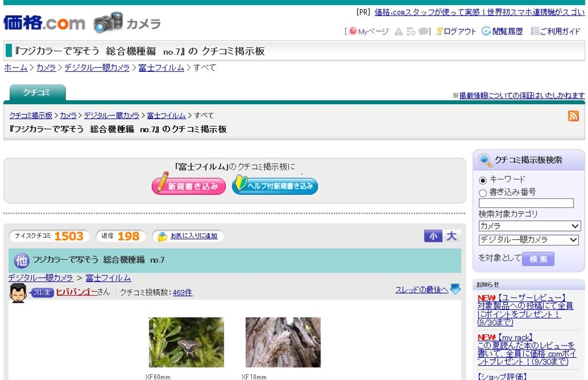Click the スレ主 badge

tap(42, 293)
